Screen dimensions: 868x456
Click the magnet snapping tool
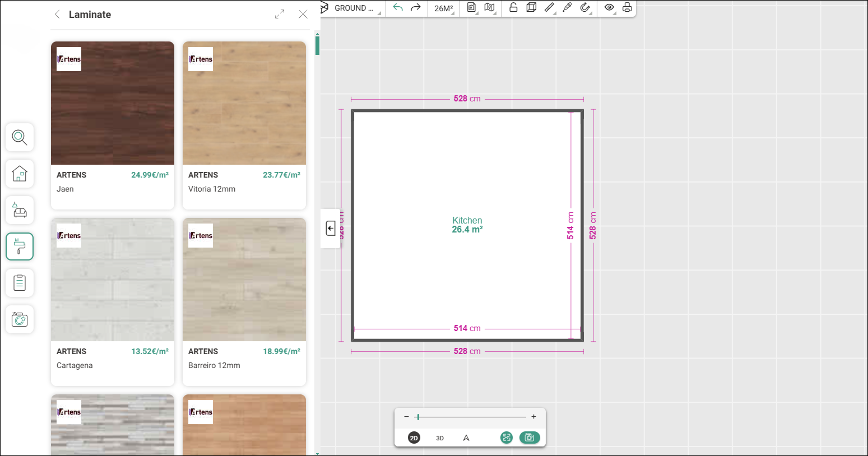[x=585, y=8]
